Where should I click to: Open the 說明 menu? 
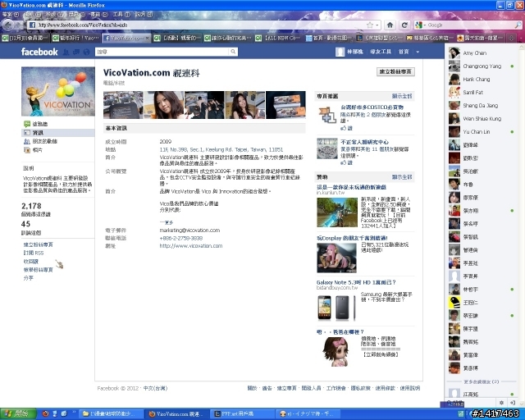coord(144,15)
